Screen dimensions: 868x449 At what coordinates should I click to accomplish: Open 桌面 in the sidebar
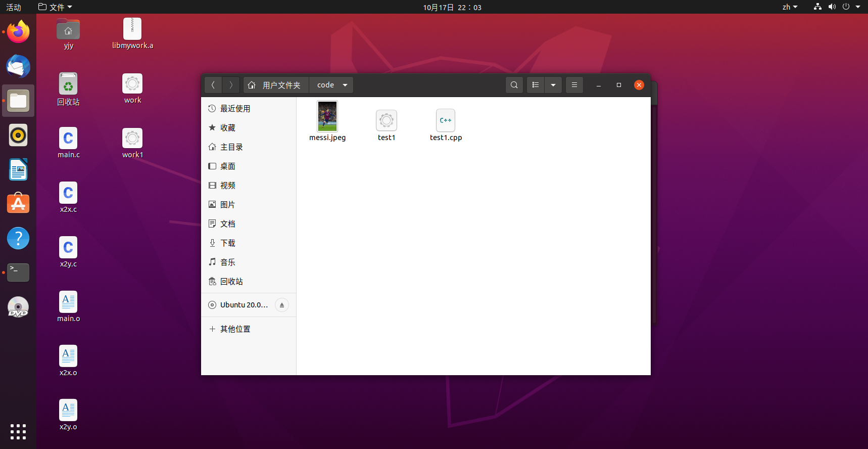[x=249, y=166]
